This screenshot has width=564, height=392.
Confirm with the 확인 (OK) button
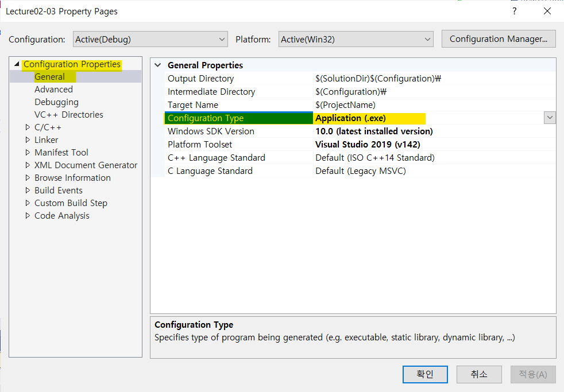(425, 374)
